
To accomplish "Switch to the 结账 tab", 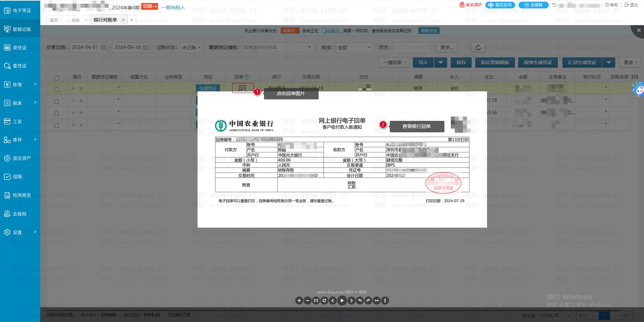I will [76, 20].
